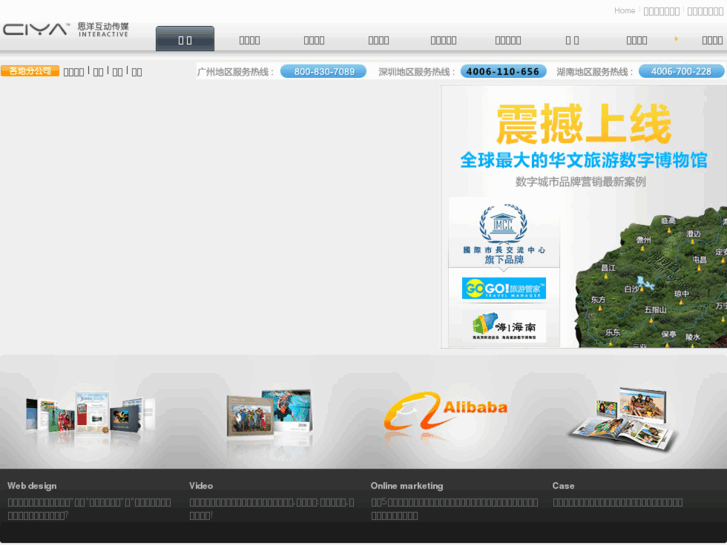Click 深圳地区服务热线 label

click(417, 72)
